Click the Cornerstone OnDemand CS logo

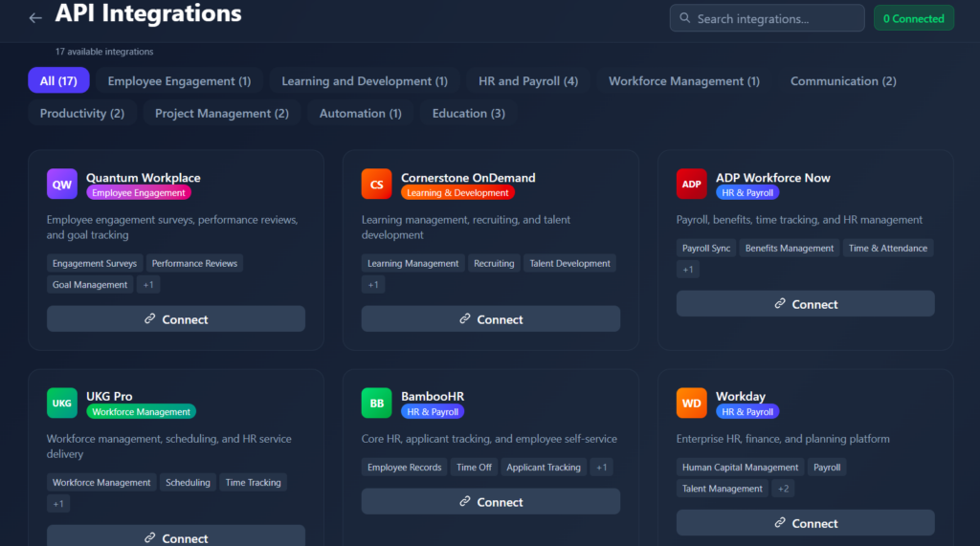376,185
